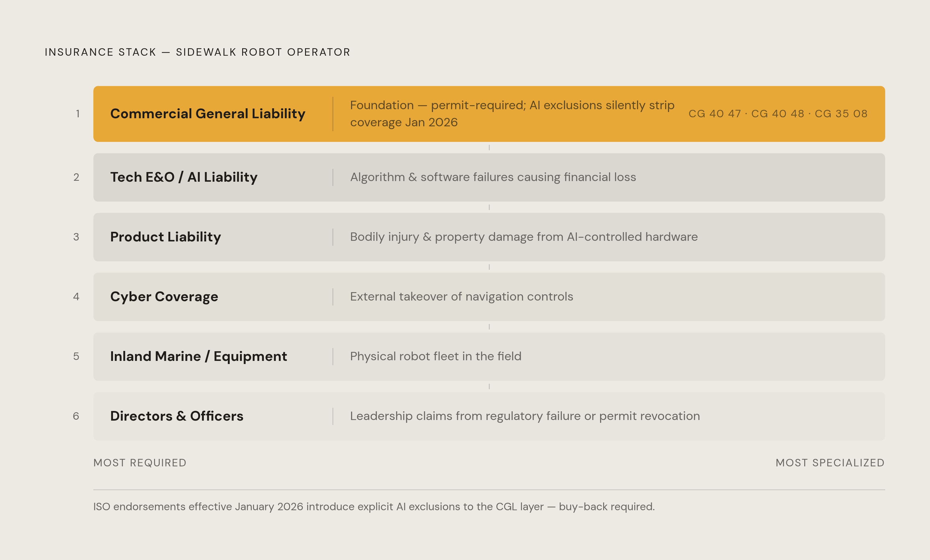This screenshot has width=930, height=560.
Task: Click 'External takeover of navigation controls'
Action: 462,296
